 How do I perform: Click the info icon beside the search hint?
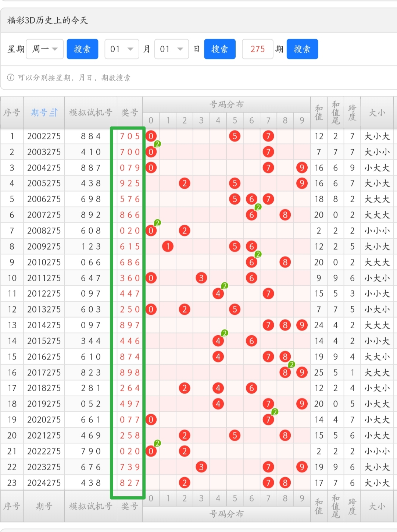pos(11,78)
